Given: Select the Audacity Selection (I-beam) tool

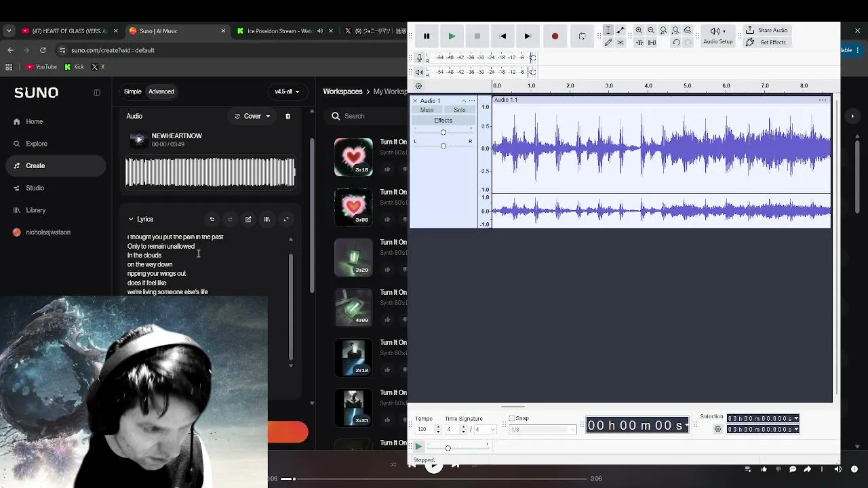Looking at the screenshot, I should [608, 30].
